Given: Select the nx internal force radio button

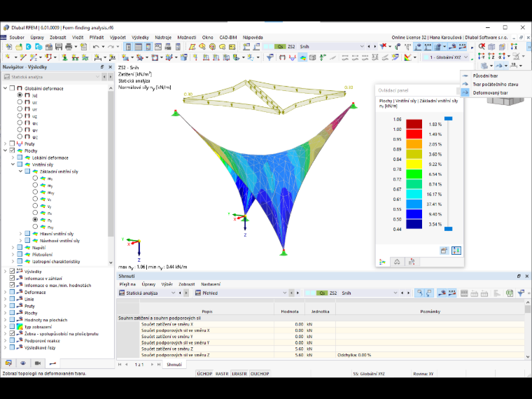Looking at the screenshot, I should pos(35,213).
